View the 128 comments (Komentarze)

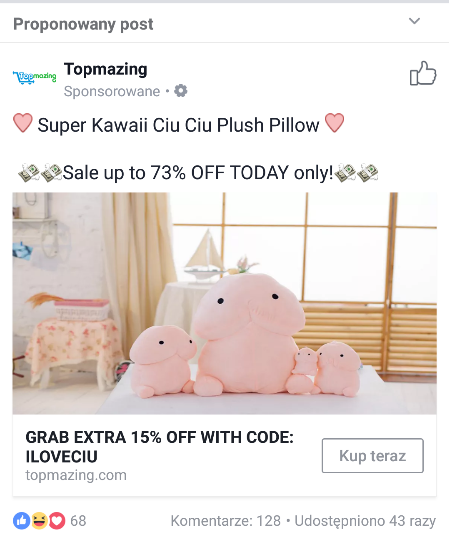tap(226, 521)
